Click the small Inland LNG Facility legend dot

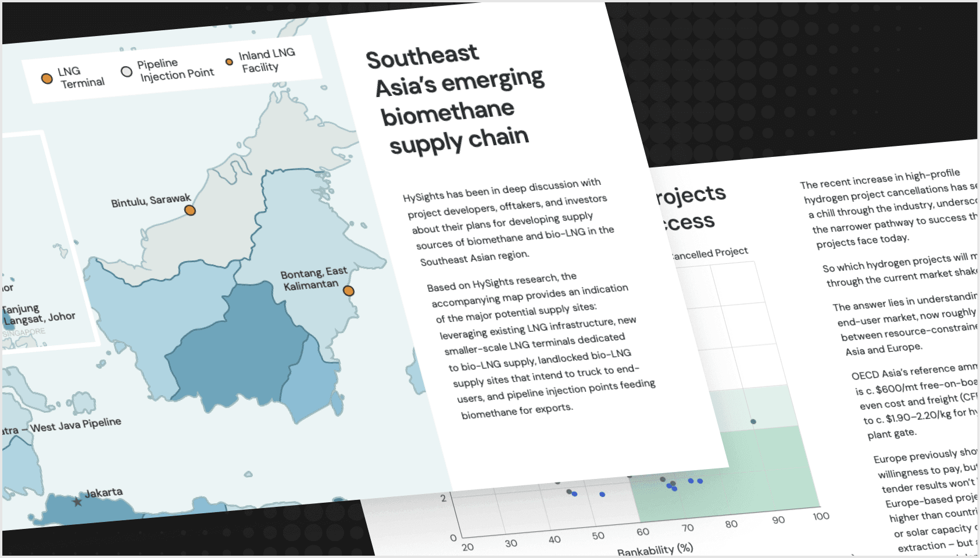click(x=229, y=62)
